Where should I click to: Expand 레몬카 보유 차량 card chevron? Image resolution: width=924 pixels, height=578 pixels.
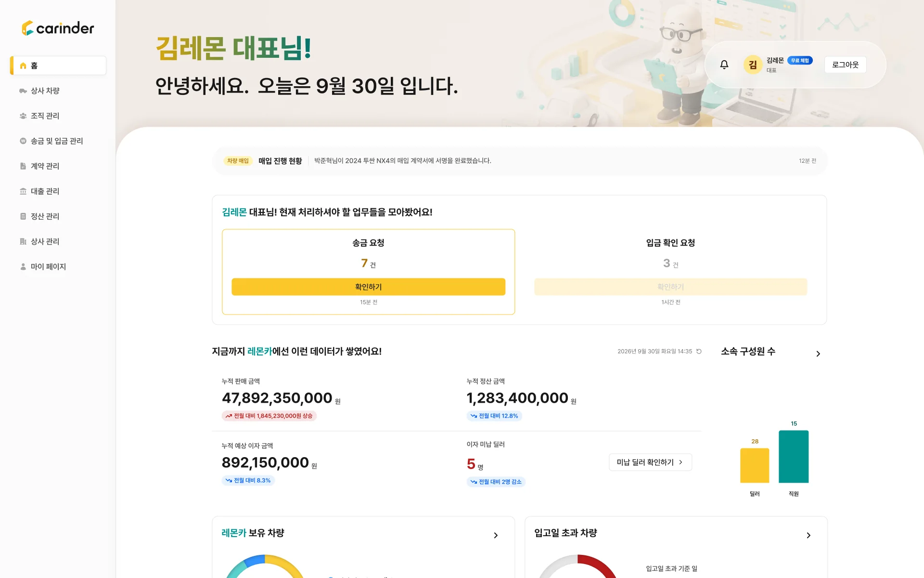tap(496, 535)
